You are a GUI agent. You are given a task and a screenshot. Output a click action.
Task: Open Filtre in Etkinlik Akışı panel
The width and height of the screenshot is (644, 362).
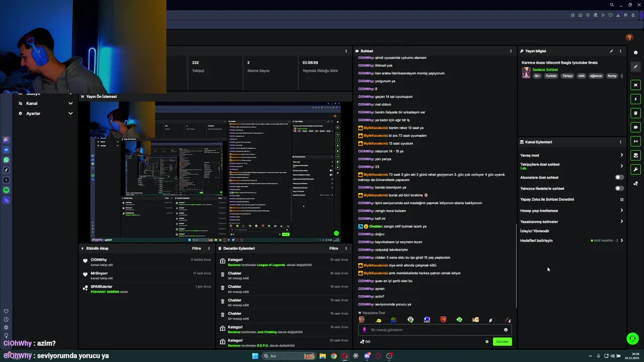[196, 248]
